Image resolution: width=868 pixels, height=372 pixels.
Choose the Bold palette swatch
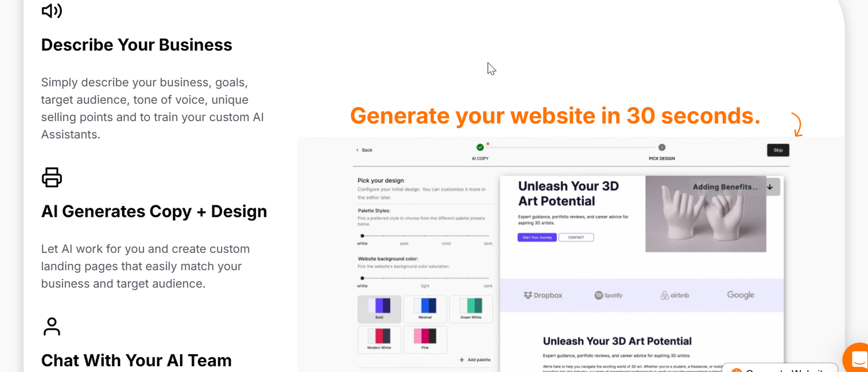[379, 309]
